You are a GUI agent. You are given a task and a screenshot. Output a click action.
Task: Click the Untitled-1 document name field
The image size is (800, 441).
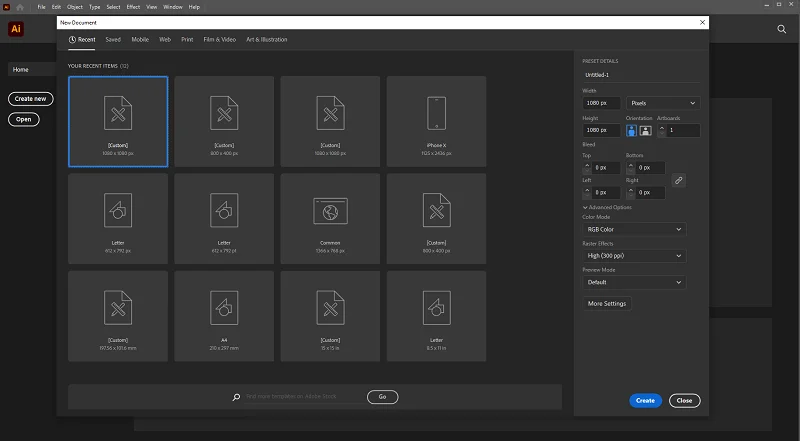coord(641,75)
